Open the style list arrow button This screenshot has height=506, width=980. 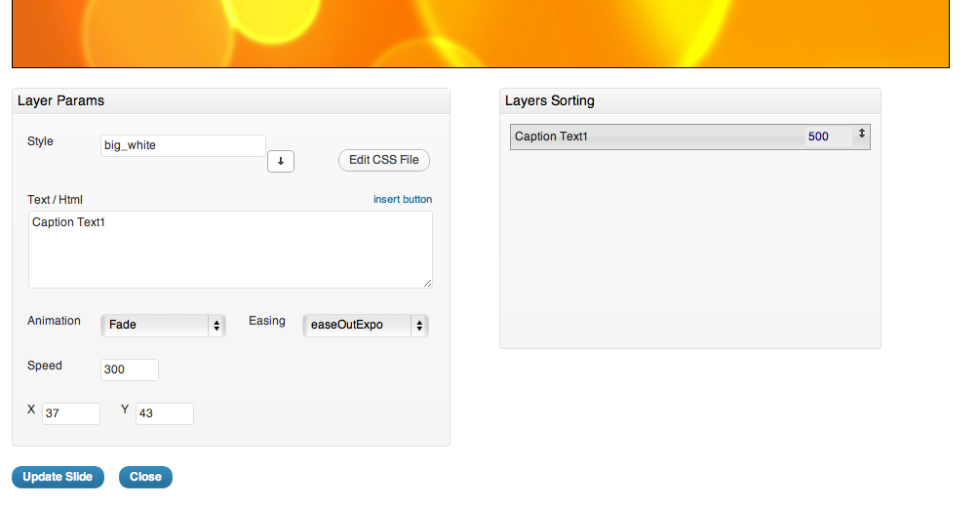point(281,161)
